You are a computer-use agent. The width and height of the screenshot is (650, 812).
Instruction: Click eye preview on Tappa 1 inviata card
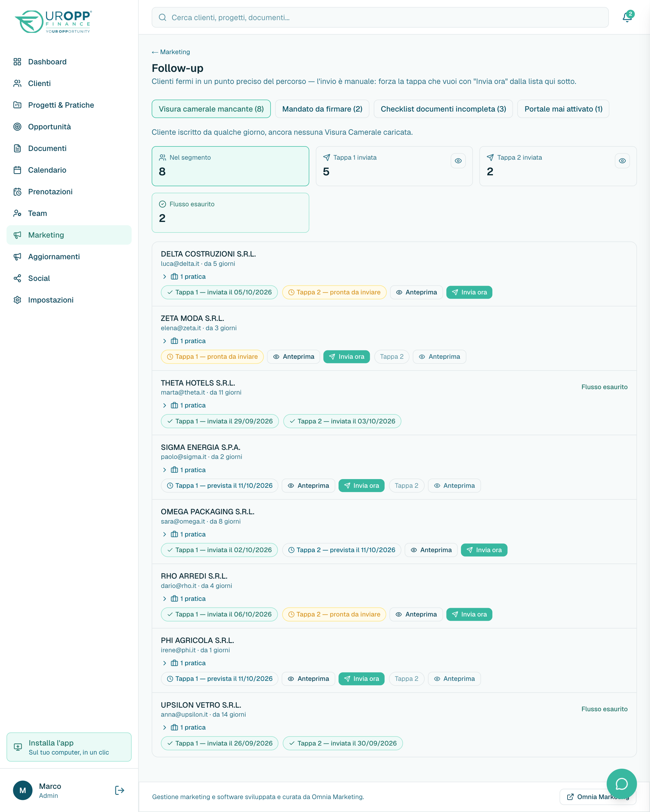(458, 161)
